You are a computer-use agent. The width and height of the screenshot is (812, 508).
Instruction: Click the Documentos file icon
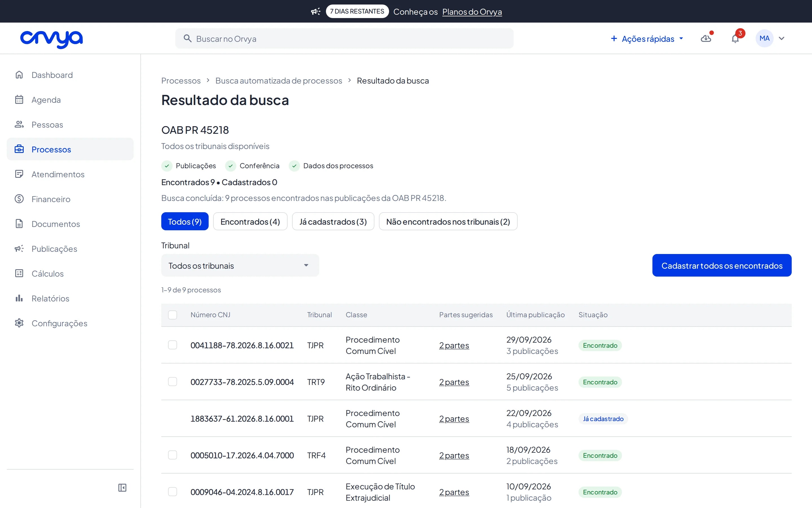tap(19, 224)
